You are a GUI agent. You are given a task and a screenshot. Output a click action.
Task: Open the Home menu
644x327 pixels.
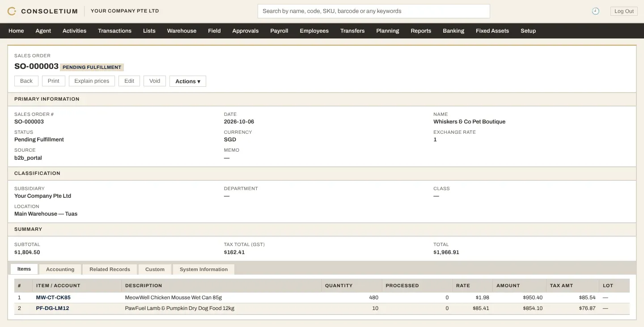(x=16, y=31)
